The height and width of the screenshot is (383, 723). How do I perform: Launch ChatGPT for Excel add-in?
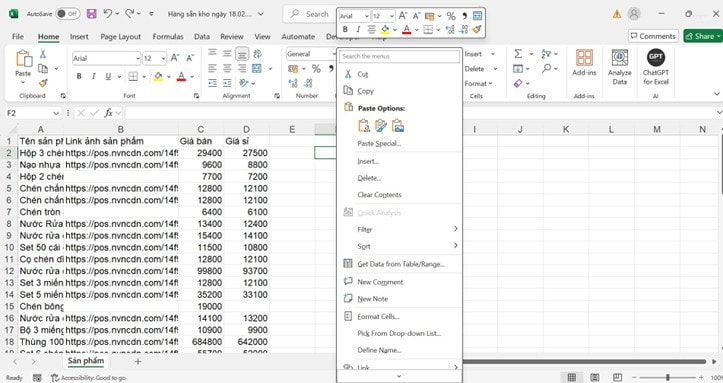pyautogui.click(x=656, y=58)
